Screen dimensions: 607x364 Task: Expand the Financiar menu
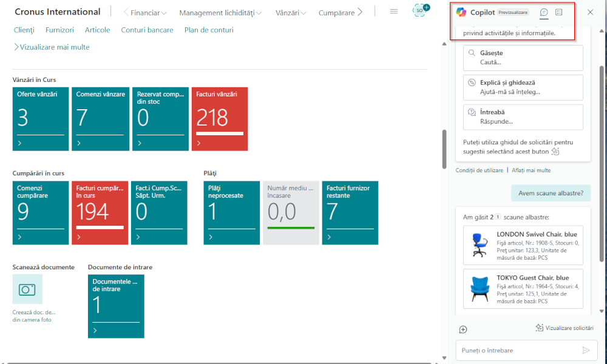149,13
